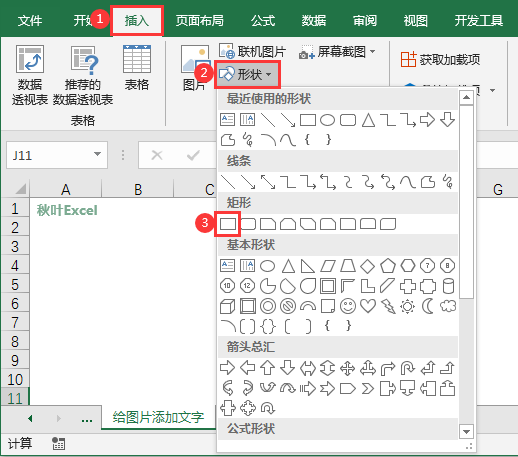Click previous sheet navigation arrow
518x457 pixels.
pyautogui.click(x=30, y=418)
